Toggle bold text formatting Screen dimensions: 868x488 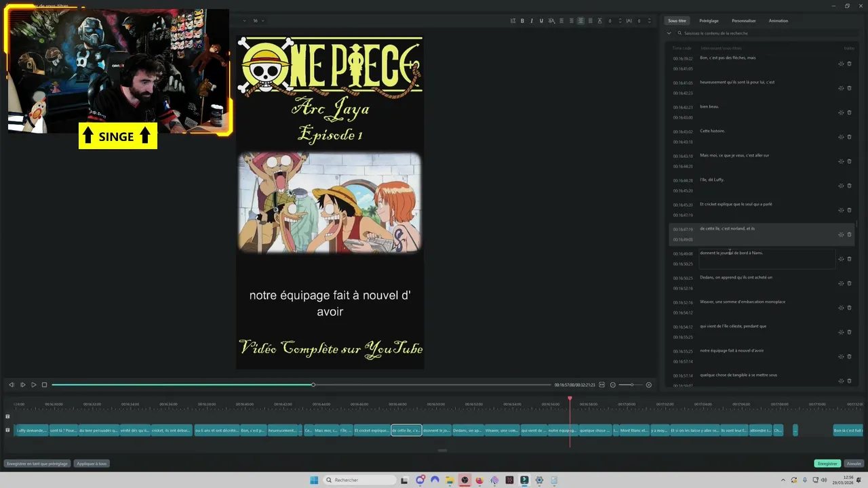(x=522, y=21)
